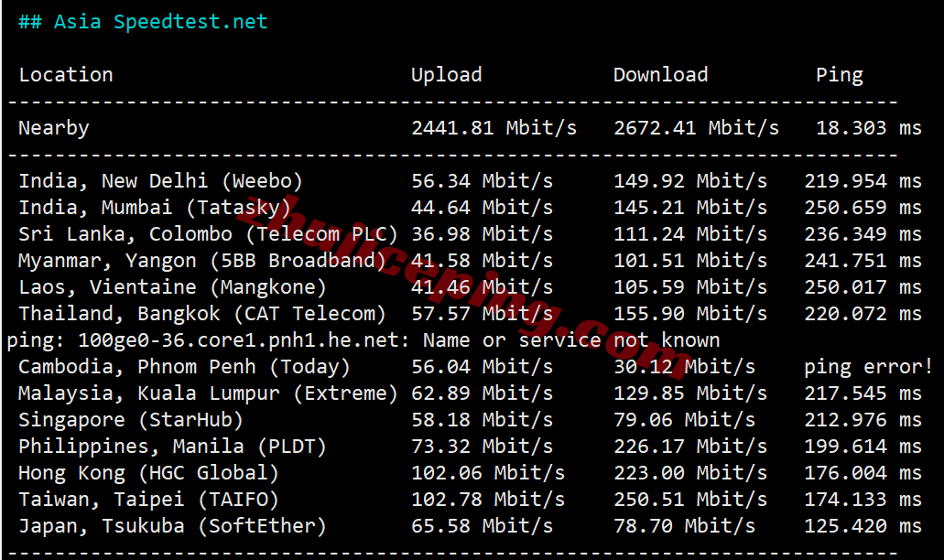This screenshot has width=944, height=560.
Task: Click Nearby upload value 2441.81 Mbit/s
Action: [494, 127]
